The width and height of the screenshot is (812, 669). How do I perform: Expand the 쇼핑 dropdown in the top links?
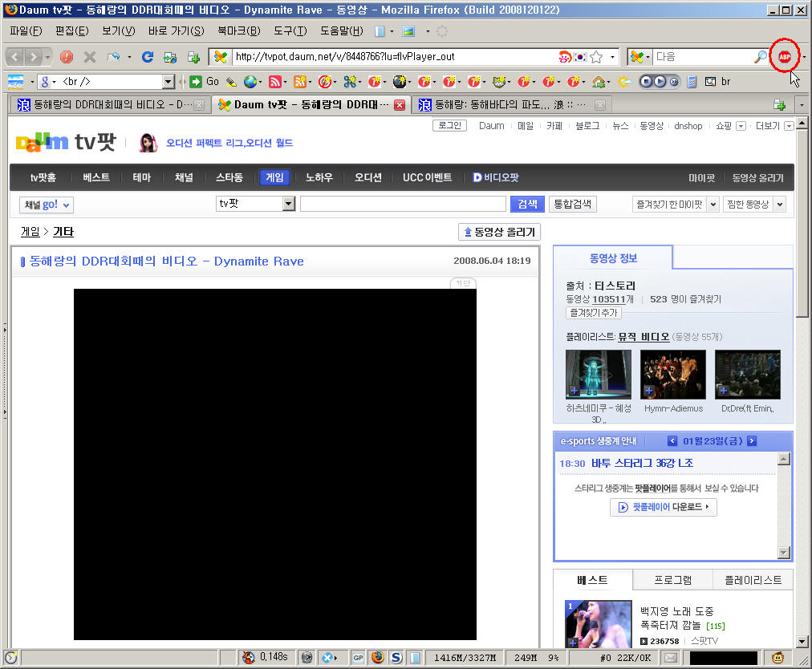pyautogui.click(x=741, y=126)
